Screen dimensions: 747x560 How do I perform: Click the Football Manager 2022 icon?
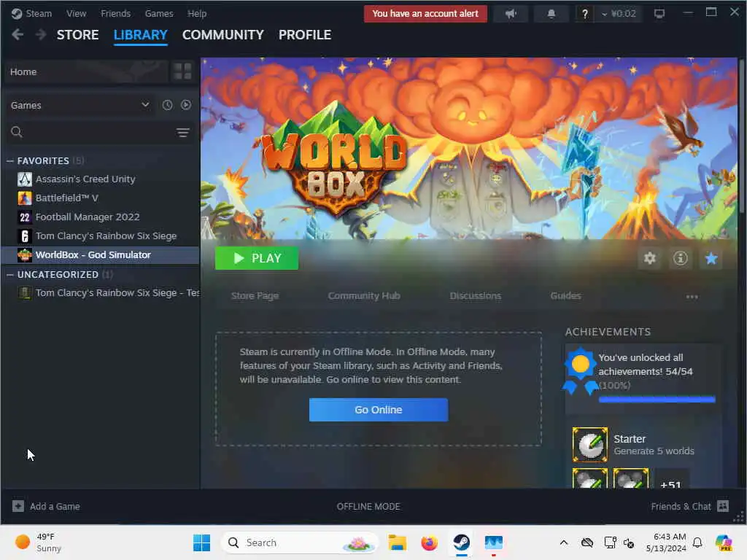[24, 217]
